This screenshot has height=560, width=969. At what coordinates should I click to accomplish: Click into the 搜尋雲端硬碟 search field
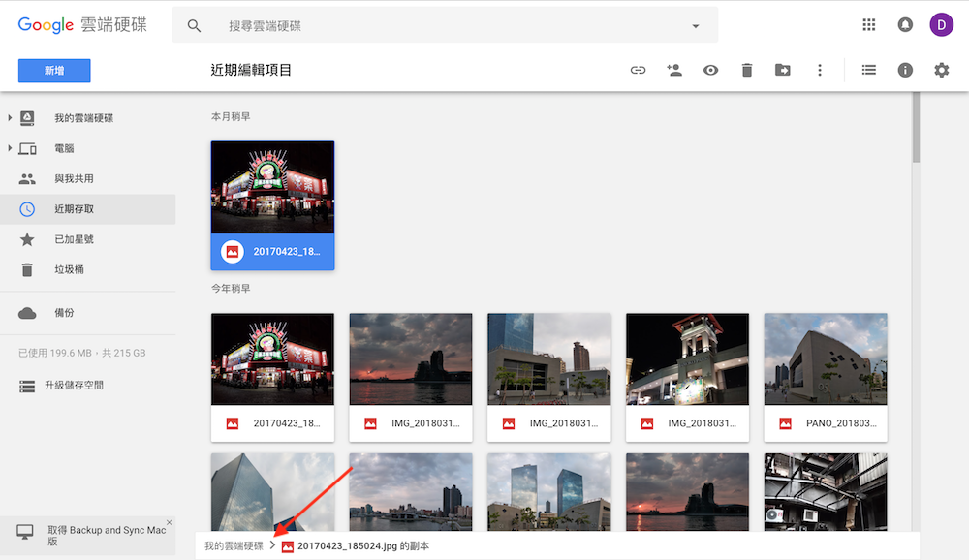click(445, 26)
